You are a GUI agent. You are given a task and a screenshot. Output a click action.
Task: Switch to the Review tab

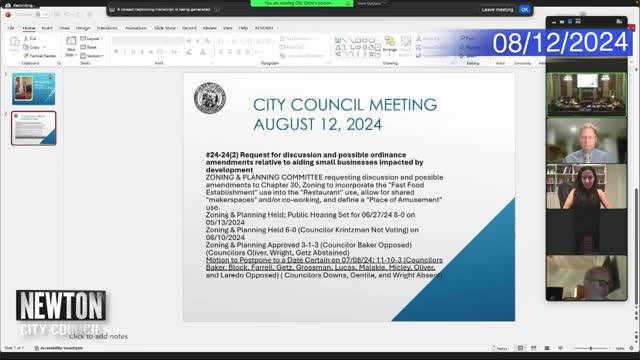tap(209, 28)
